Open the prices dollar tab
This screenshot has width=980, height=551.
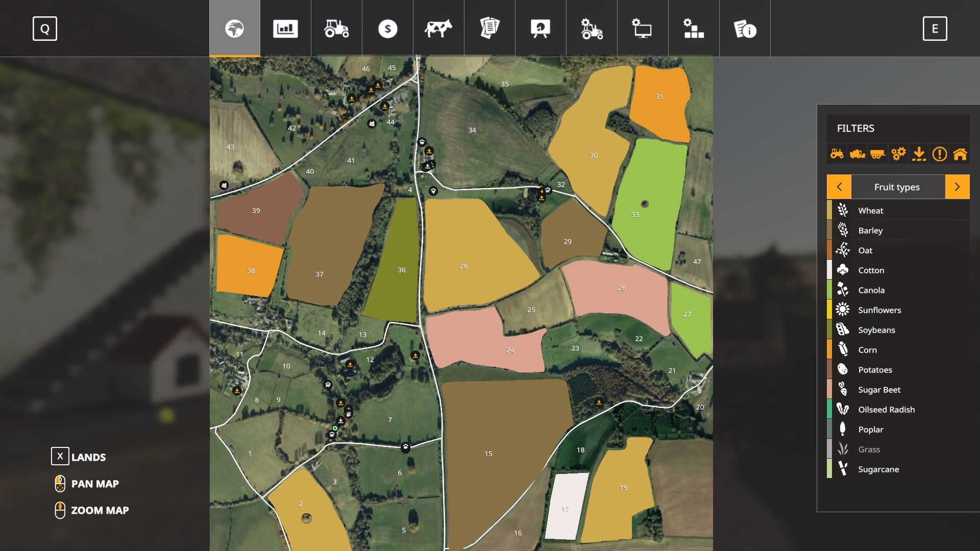(387, 29)
